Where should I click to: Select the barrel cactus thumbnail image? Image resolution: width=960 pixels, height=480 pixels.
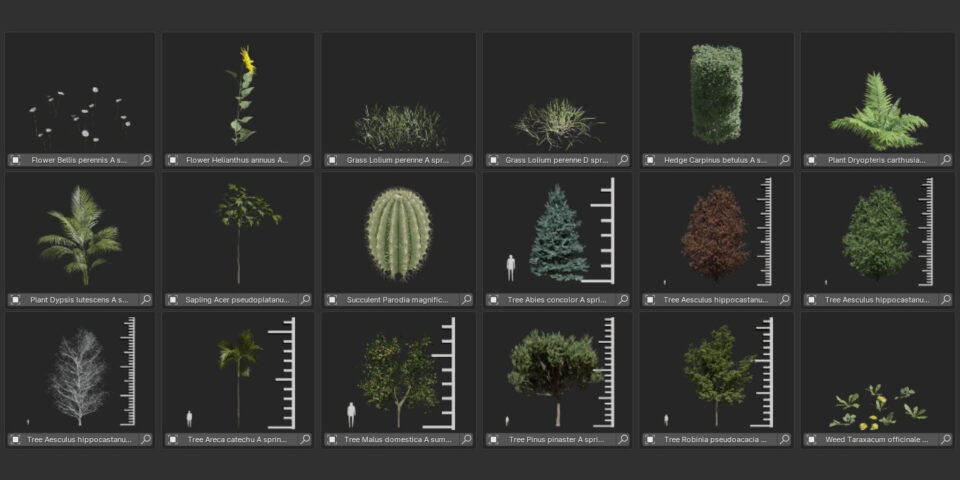pos(399,235)
